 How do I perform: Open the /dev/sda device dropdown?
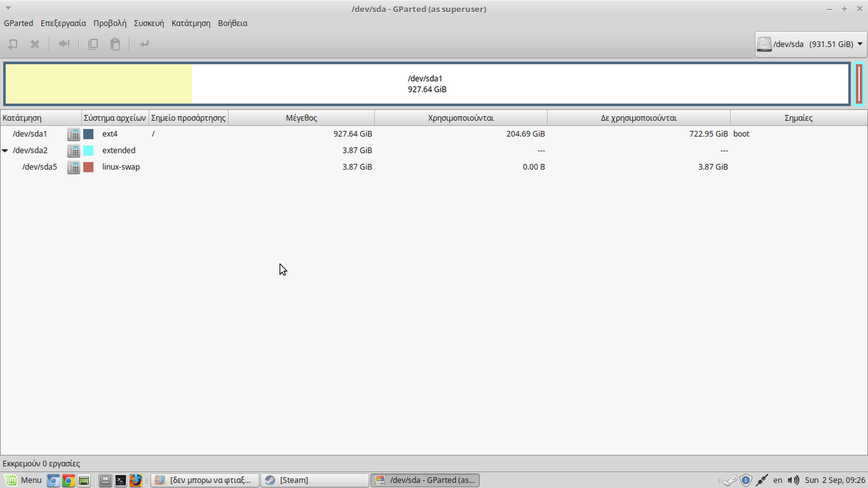point(810,44)
